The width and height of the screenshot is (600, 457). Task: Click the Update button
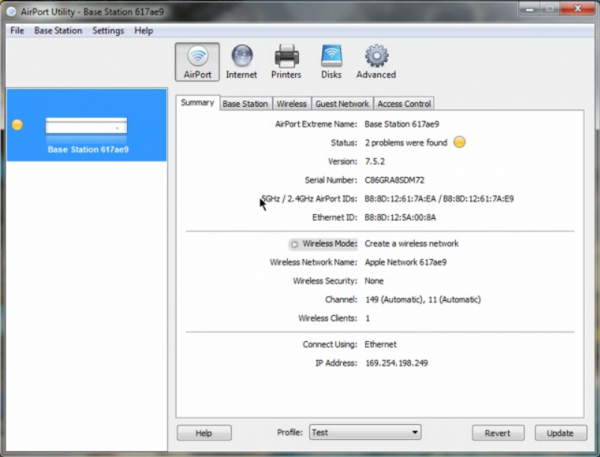[x=561, y=433]
